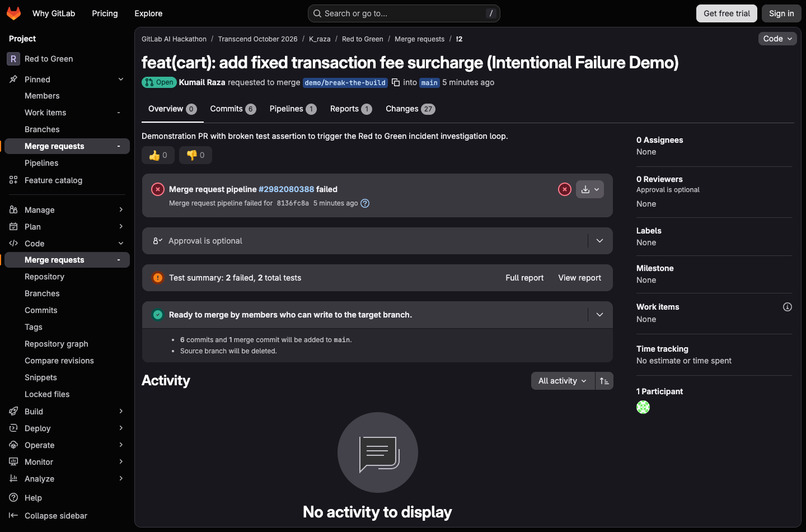Collapse the Code section
The height and width of the screenshot is (532, 806).
click(121, 244)
